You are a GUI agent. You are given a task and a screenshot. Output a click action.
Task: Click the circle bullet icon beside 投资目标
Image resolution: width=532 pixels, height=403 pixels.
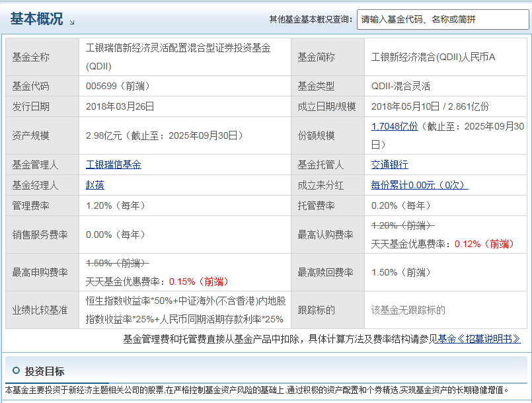coord(16,371)
